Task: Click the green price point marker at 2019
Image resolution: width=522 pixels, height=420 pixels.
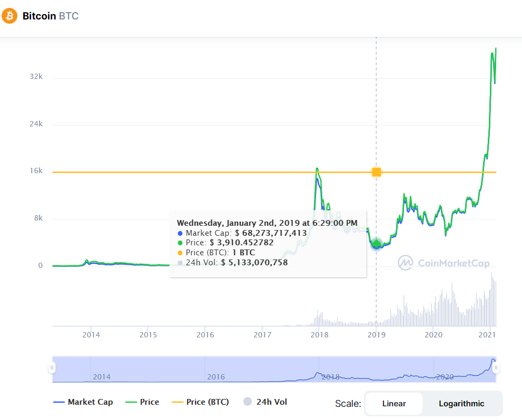Action: (x=377, y=244)
